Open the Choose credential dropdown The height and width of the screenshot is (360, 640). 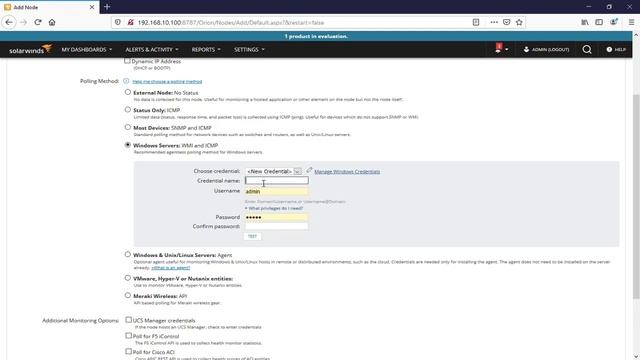(x=273, y=171)
